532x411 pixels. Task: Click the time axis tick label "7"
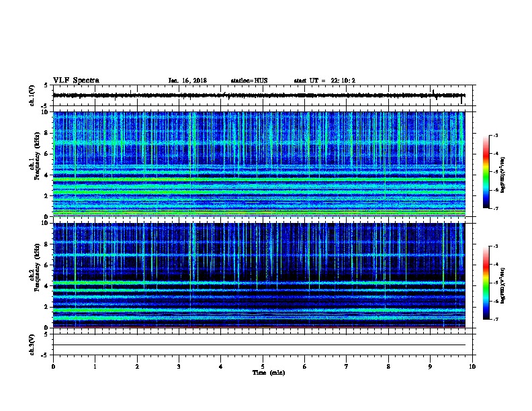pyautogui.click(x=347, y=367)
